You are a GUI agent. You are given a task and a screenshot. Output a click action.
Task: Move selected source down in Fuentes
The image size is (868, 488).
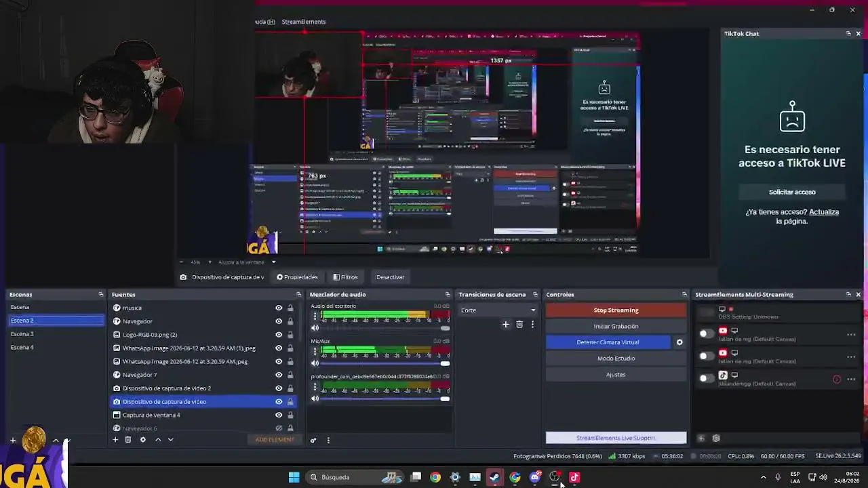(170, 440)
